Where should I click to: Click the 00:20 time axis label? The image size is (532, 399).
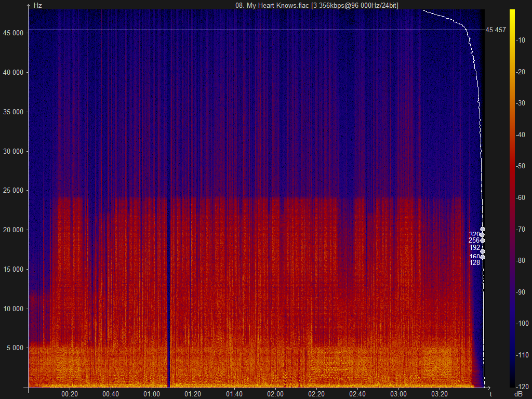pos(70,394)
